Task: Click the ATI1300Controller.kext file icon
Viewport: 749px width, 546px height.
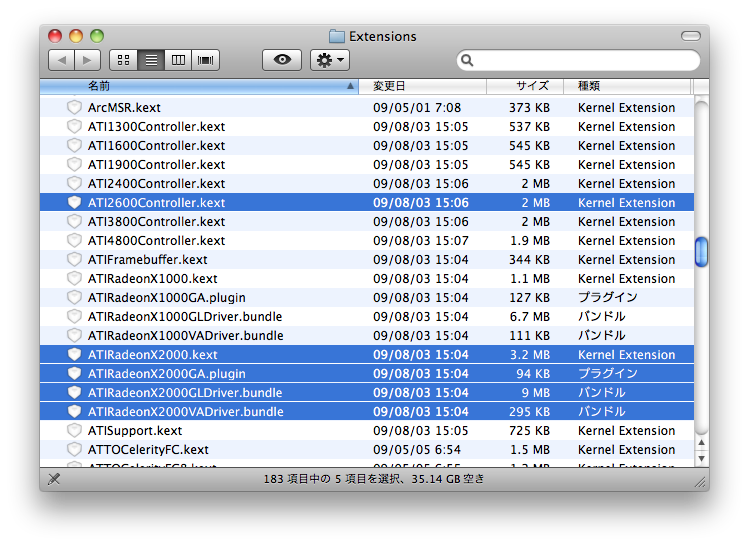Action: 74,127
